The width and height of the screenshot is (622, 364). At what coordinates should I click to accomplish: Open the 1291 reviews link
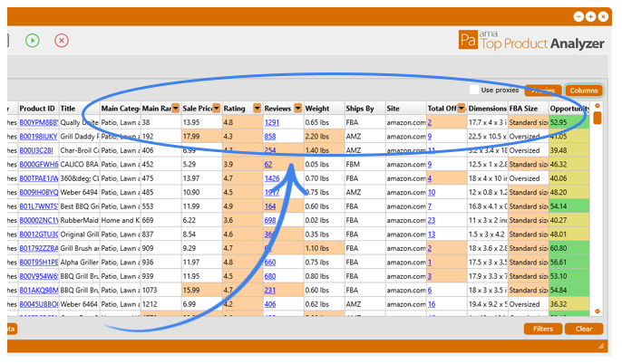272,122
